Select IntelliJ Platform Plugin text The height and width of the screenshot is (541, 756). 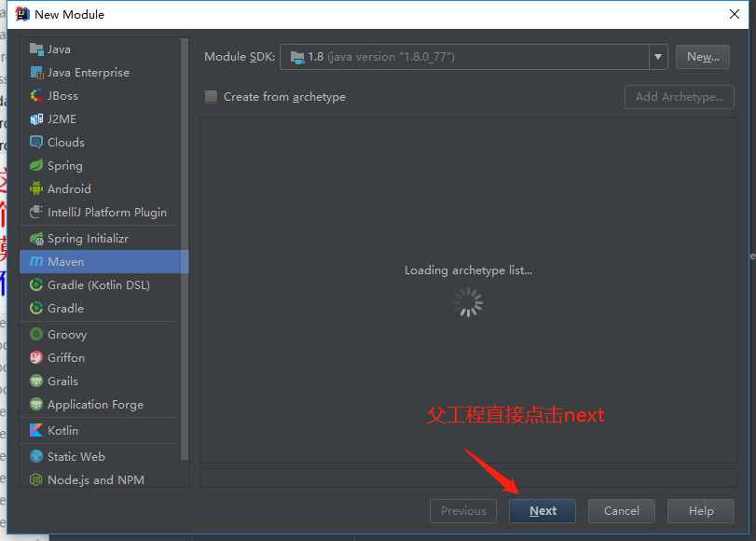pyautogui.click(x=107, y=212)
